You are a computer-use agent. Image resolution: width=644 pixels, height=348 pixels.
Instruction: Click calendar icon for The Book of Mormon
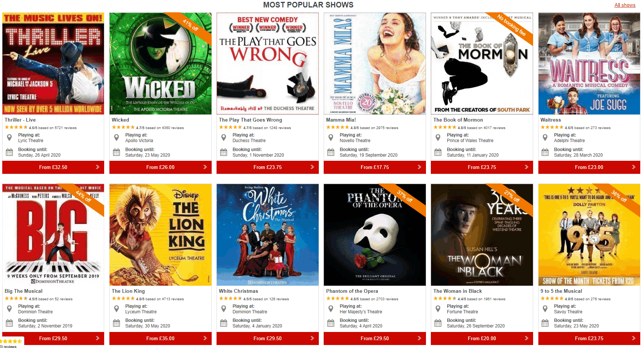point(438,152)
